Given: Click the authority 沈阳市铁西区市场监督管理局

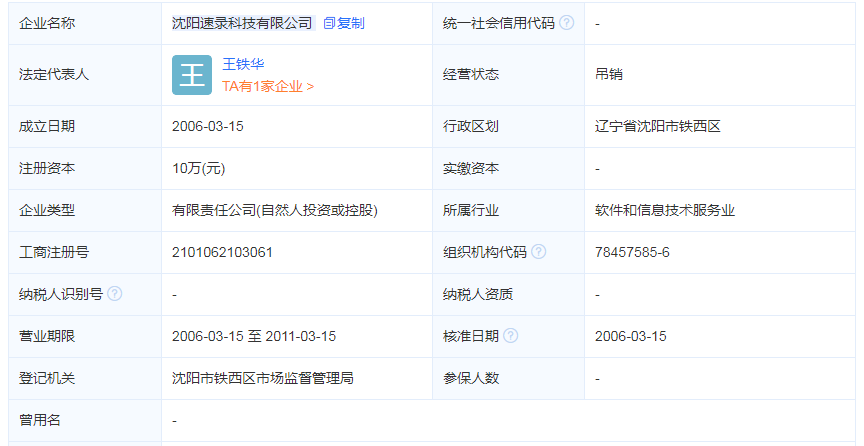Looking at the screenshot, I should (263, 378).
